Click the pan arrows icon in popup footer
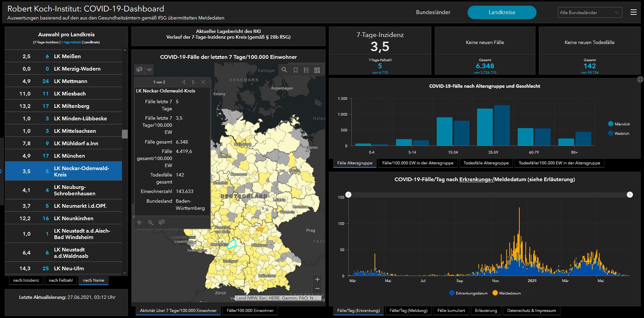This screenshot has width=644, height=318. point(139,223)
